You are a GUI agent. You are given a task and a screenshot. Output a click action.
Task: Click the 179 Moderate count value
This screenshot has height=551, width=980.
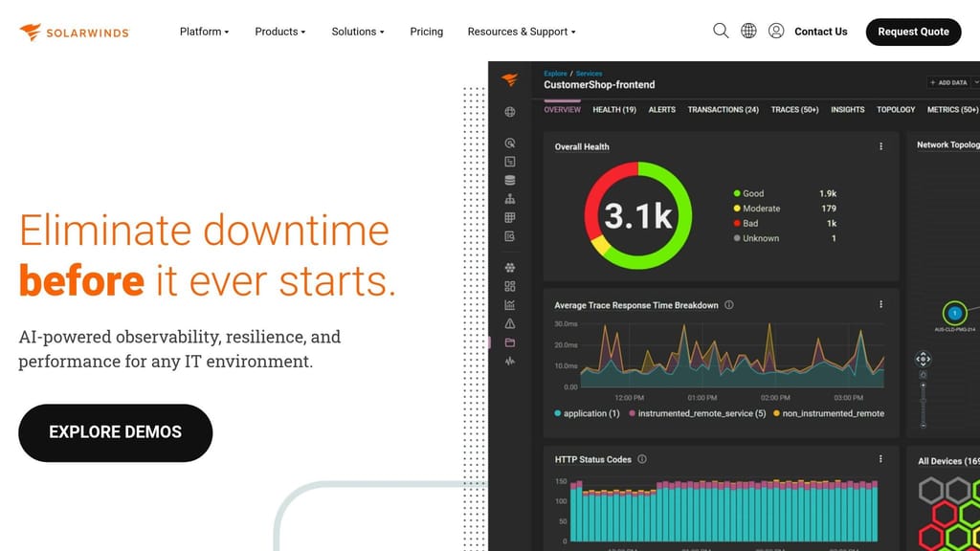coord(829,209)
